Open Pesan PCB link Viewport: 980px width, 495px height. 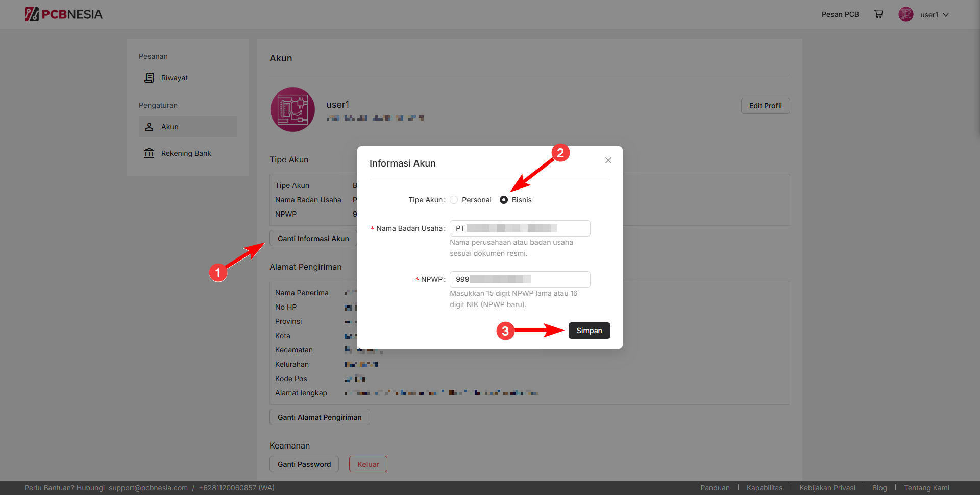[x=840, y=14]
